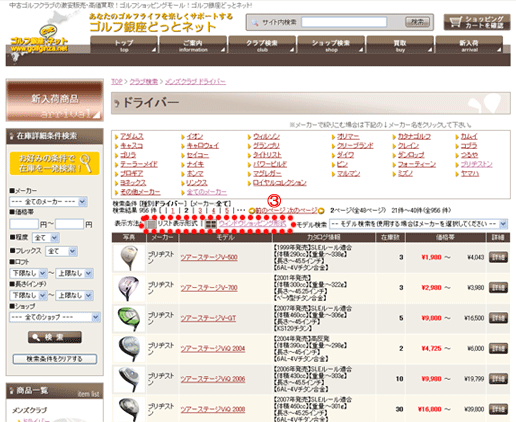
Task: Click the maximum price input field
Action: click(69, 224)
